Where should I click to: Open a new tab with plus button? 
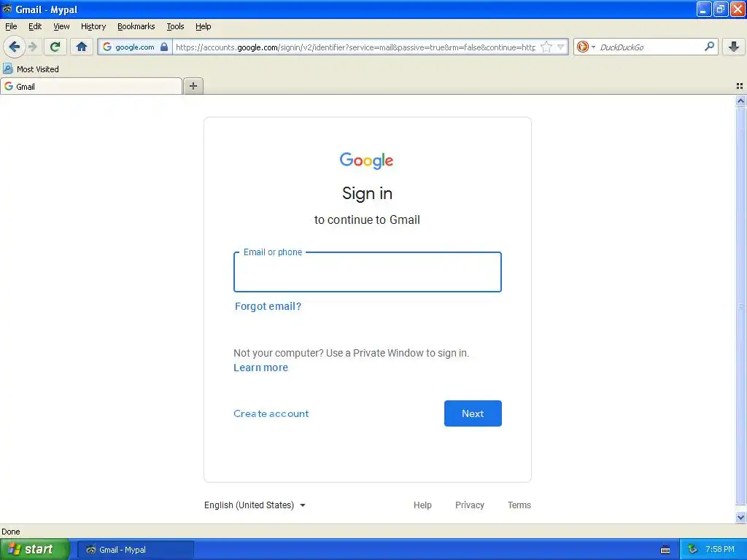(193, 86)
